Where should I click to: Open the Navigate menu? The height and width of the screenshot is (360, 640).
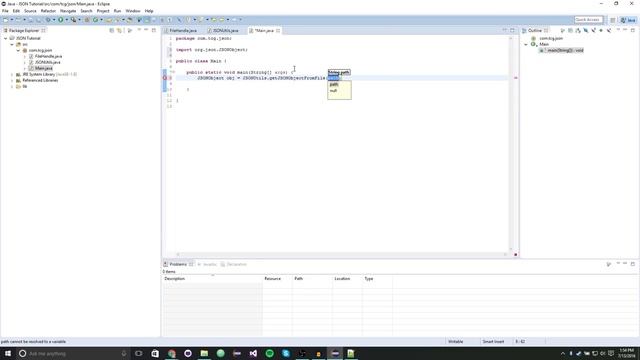(x=68, y=11)
